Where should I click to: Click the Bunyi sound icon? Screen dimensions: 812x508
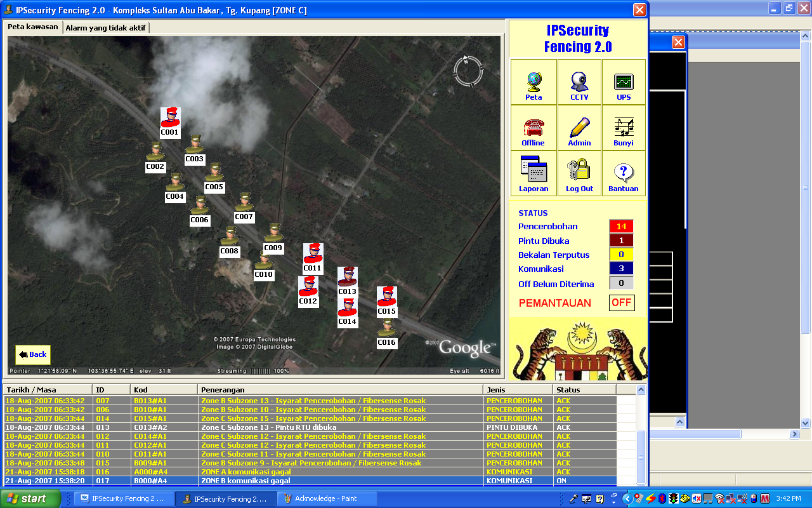(624, 129)
